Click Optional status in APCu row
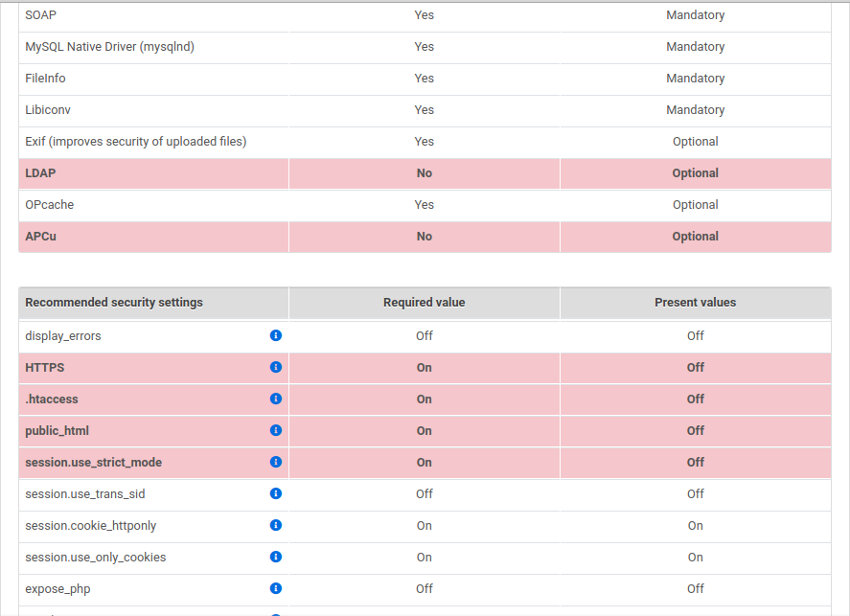Image resolution: width=850 pixels, height=616 pixels. pyautogui.click(x=696, y=237)
